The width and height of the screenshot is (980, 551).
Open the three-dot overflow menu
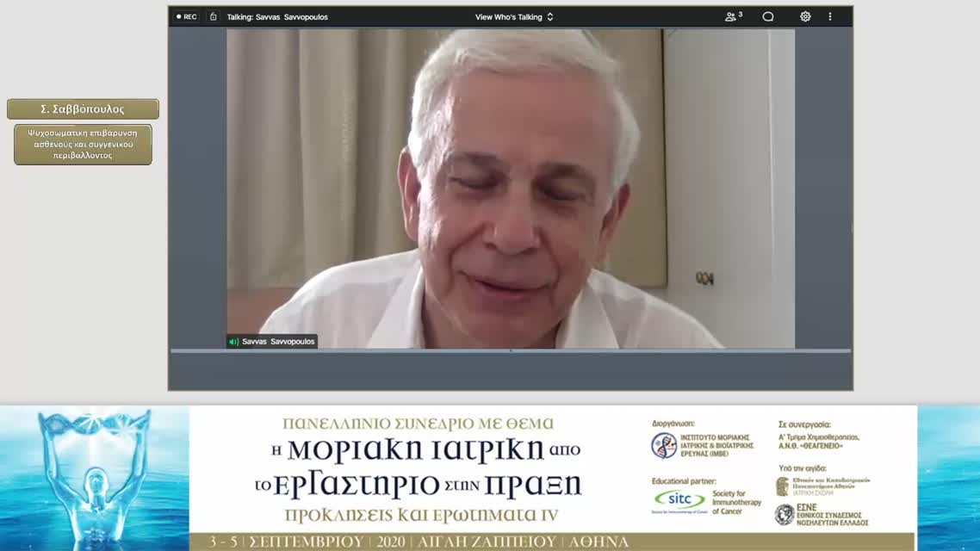pos(829,16)
